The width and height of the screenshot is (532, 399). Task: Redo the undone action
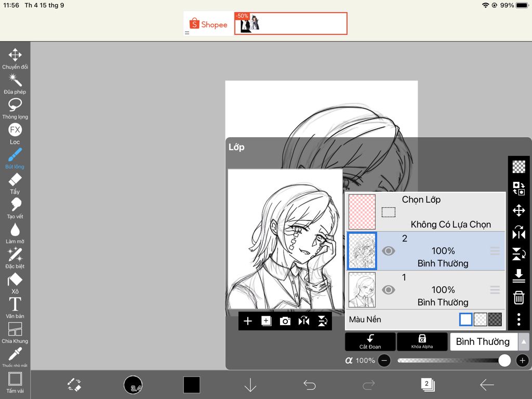pyautogui.click(x=368, y=385)
